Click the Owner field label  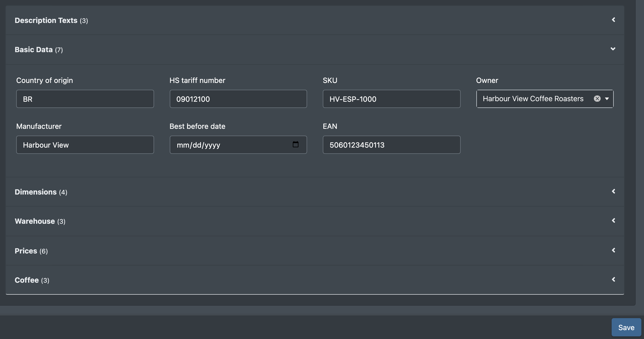click(487, 80)
